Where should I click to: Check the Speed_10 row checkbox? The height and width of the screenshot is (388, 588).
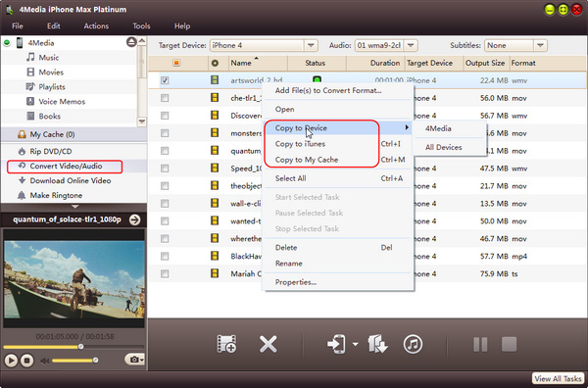tap(165, 169)
